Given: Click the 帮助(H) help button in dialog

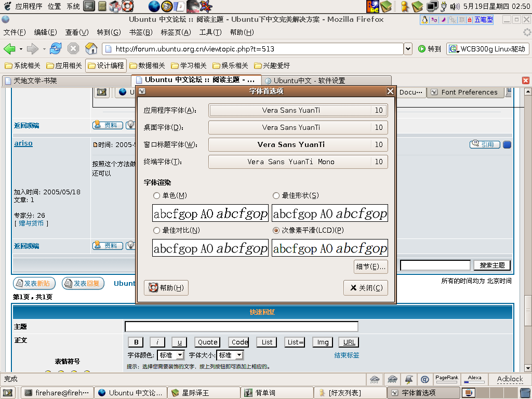Looking at the screenshot, I should [166, 288].
